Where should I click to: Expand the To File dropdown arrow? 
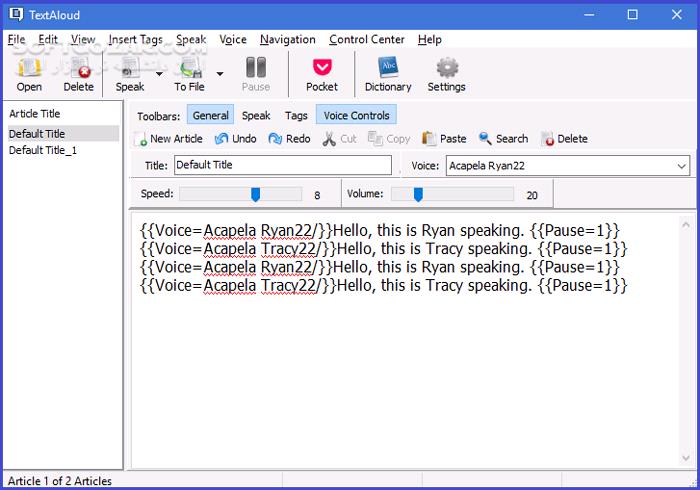(x=220, y=74)
